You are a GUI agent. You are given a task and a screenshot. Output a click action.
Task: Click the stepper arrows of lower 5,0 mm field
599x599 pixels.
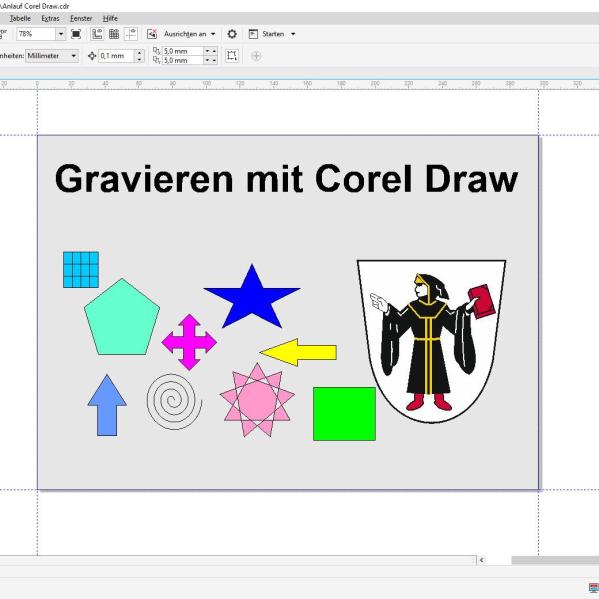point(210,60)
